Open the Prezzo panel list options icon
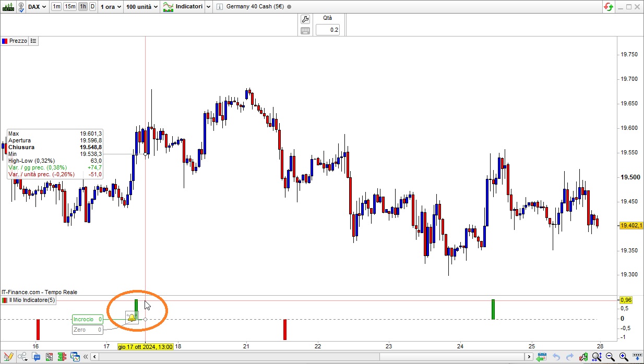Image resolution: width=644 pixels, height=364 pixels. click(x=33, y=41)
